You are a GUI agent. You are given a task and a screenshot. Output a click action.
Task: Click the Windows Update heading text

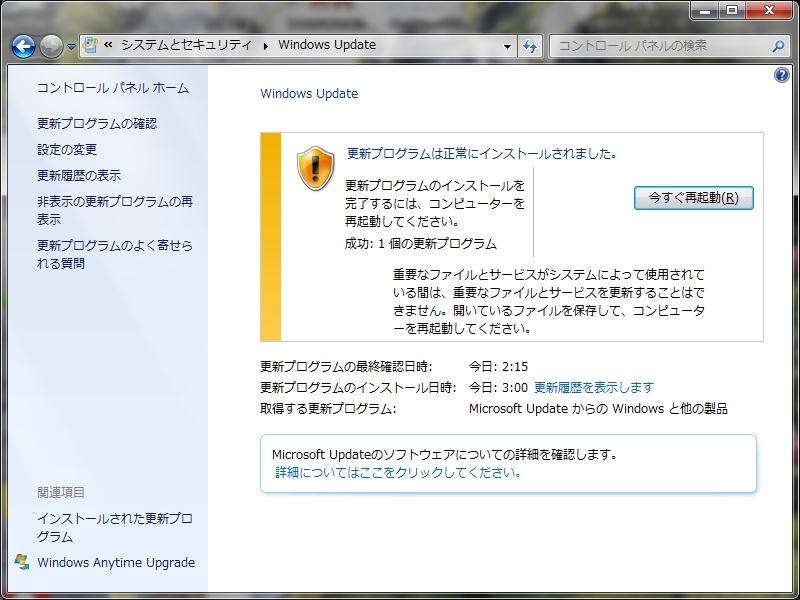tap(309, 93)
